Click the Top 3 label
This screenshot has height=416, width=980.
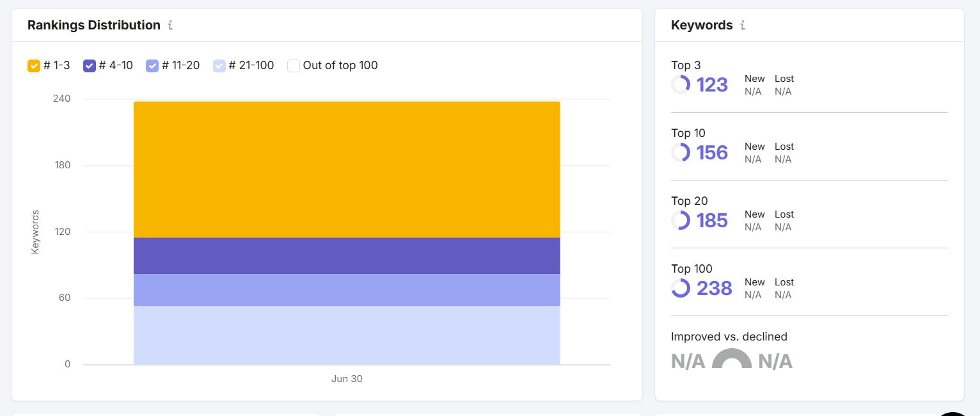[686, 65]
